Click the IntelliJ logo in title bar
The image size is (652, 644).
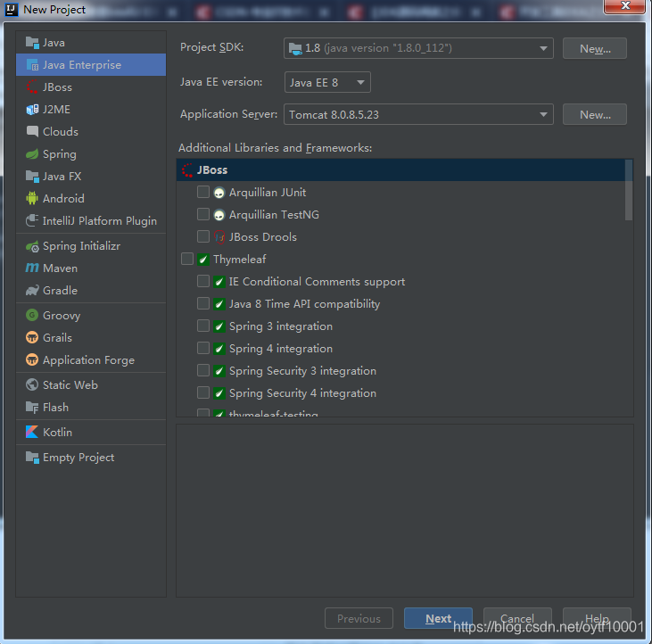11,9
